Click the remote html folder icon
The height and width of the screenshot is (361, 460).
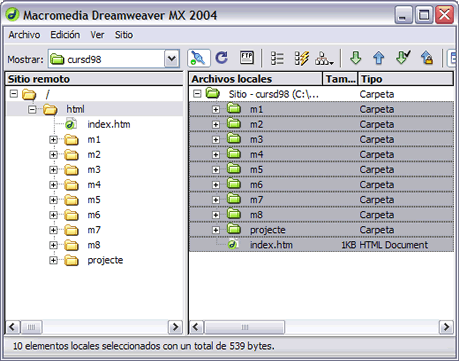(50, 109)
